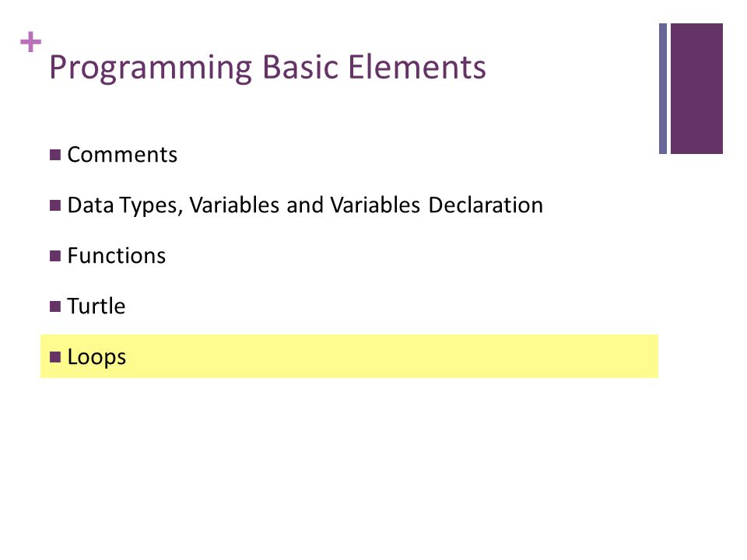Select the Functions list item
747x560 pixels.
117,256
